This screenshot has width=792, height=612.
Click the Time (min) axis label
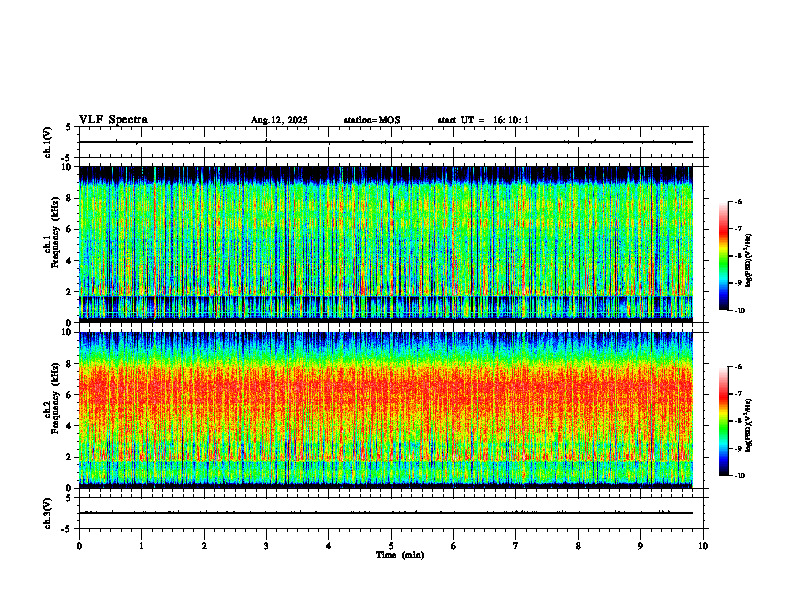pos(400,555)
